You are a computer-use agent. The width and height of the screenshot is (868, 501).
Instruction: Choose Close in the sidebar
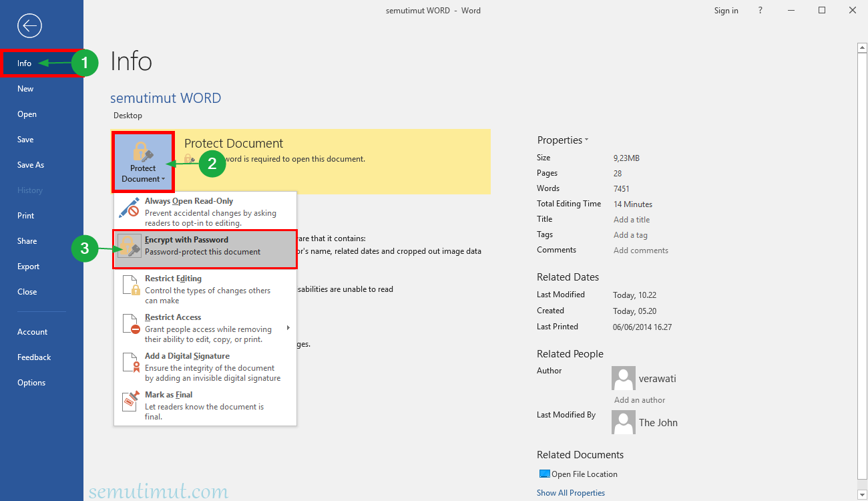coord(42,292)
